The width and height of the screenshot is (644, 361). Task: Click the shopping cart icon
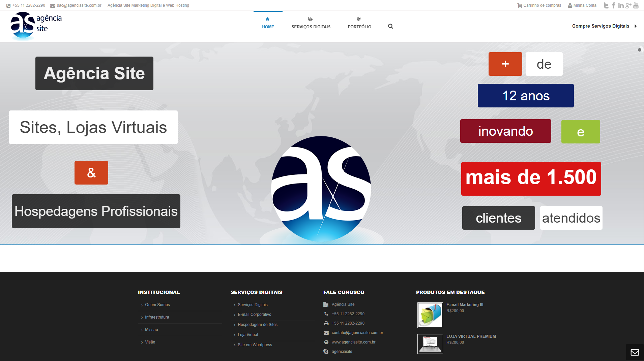pyautogui.click(x=520, y=5)
